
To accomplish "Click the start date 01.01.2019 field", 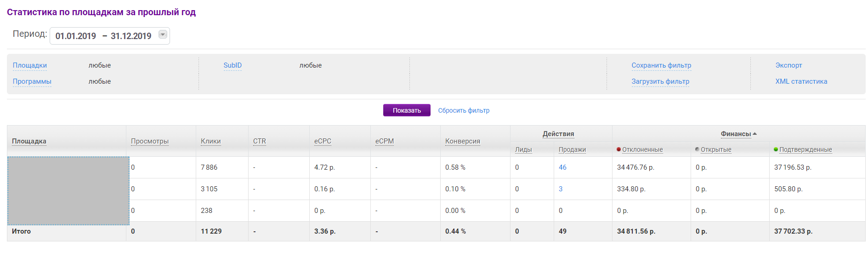I will coord(76,36).
